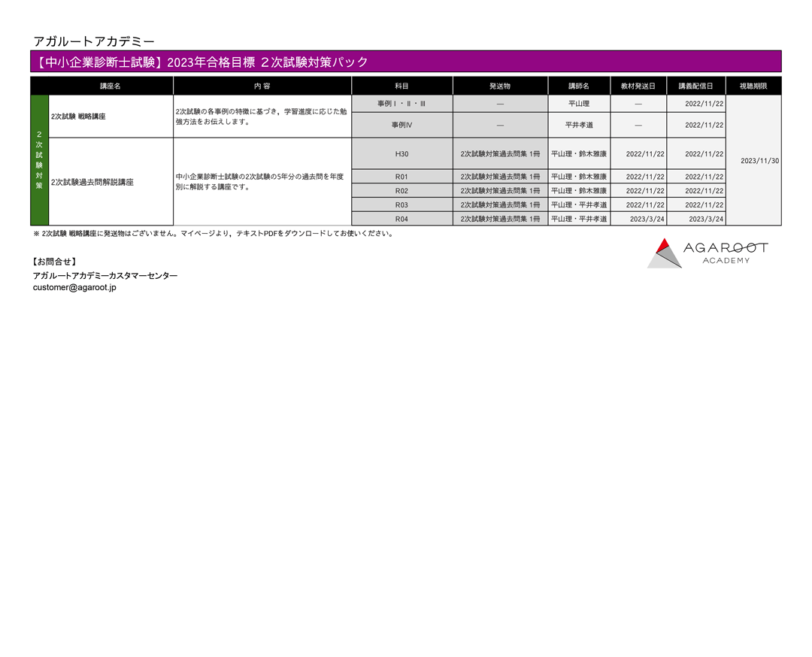Image resolution: width=812 pixels, height=657 pixels.
Task: Click the アガルートアカデミーカスタマーセンター contact text
Action: tap(105, 276)
